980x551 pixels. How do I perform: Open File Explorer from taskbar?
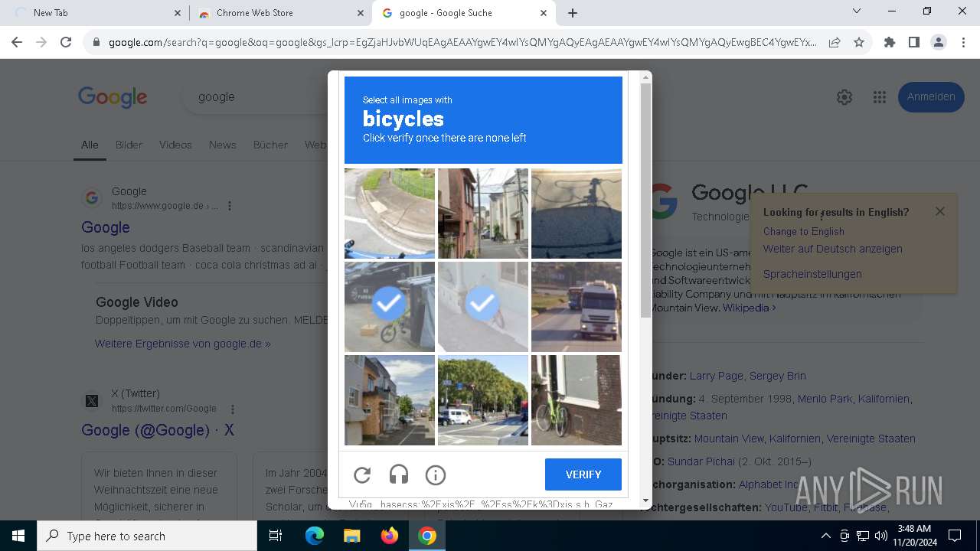click(351, 536)
